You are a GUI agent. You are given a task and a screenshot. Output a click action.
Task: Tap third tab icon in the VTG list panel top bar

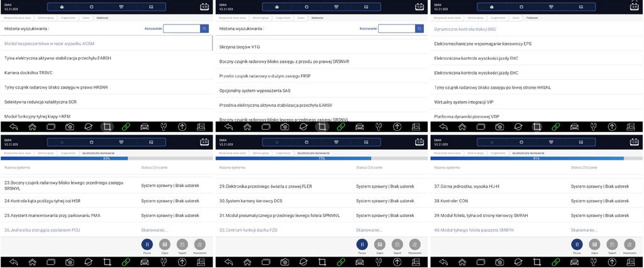point(336,6)
